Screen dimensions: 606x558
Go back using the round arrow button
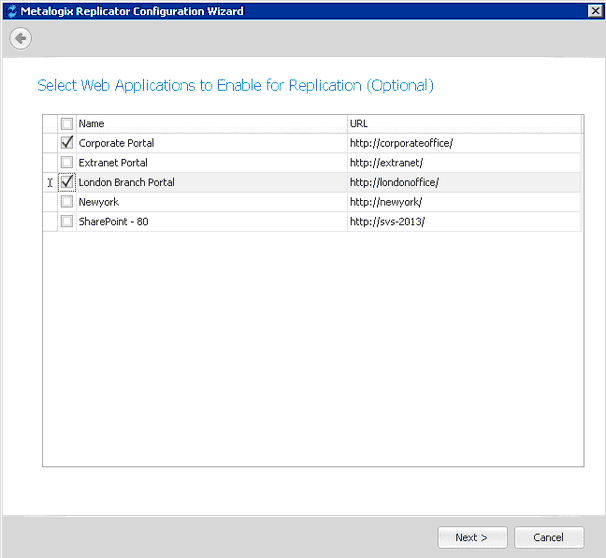point(20,38)
